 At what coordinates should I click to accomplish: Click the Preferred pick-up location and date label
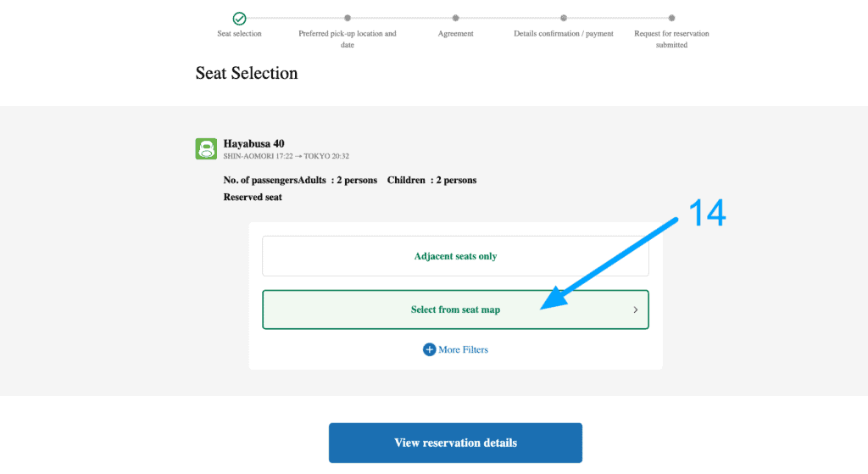point(347,39)
